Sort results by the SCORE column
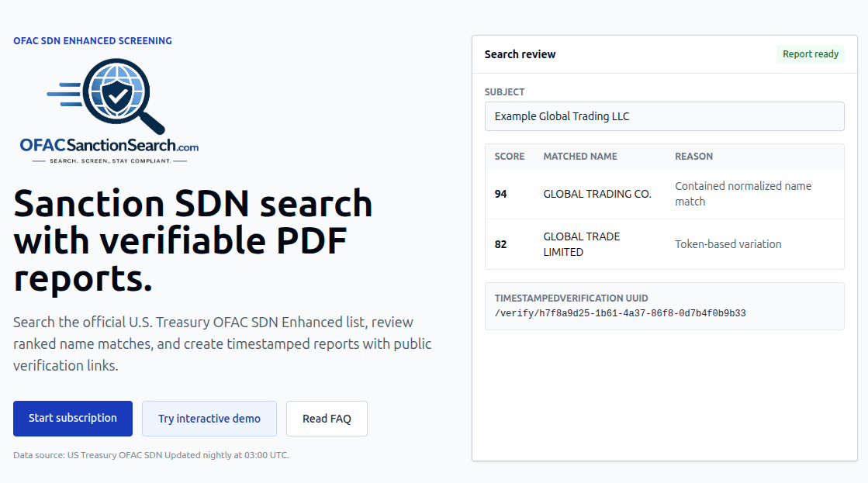Screen dimensions: 868x483 click(x=509, y=156)
